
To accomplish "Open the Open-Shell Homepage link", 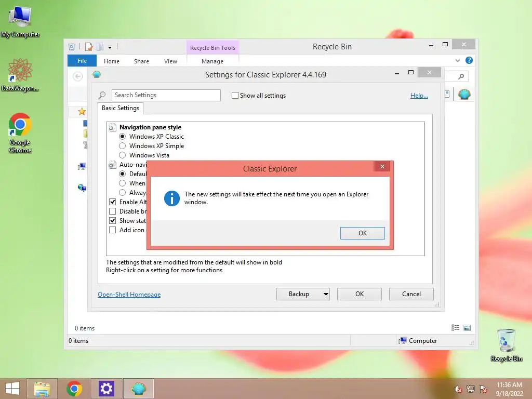I will pos(129,295).
